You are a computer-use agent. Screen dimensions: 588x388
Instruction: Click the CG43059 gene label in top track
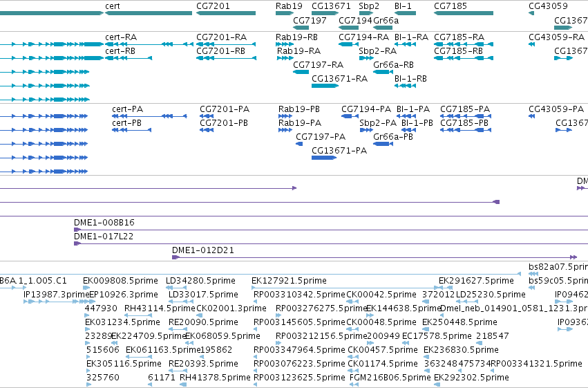(x=548, y=6)
